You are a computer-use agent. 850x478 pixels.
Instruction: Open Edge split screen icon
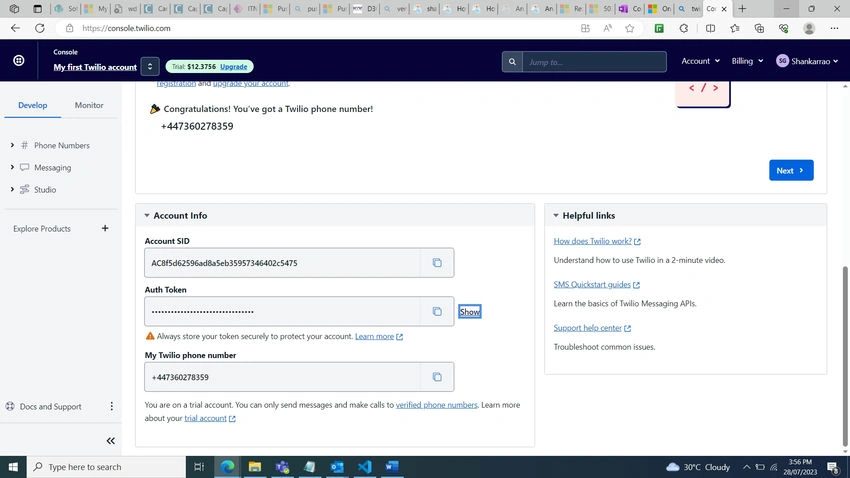click(710, 28)
